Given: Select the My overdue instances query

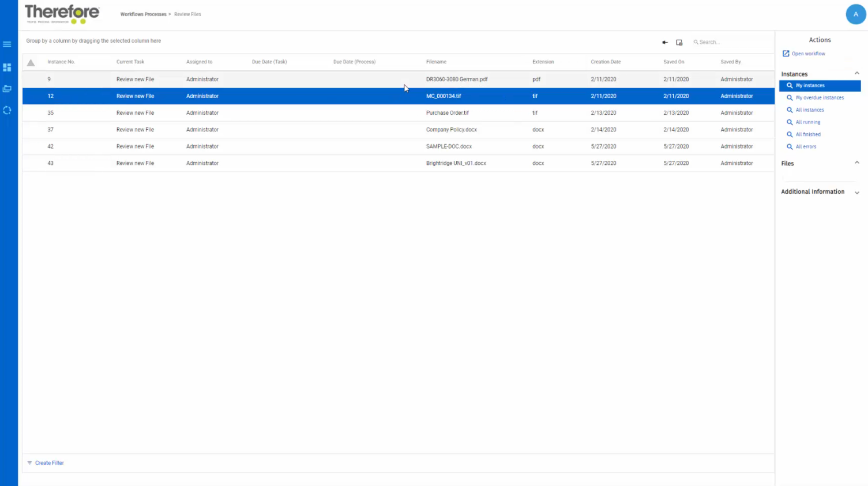Looking at the screenshot, I should 819,97.
